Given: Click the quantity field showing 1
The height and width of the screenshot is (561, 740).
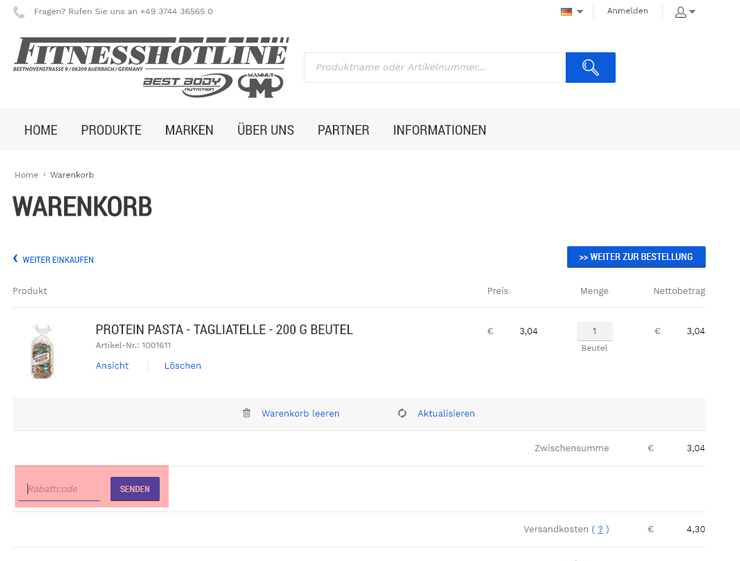Looking at the screenshot, I should 595,331.
